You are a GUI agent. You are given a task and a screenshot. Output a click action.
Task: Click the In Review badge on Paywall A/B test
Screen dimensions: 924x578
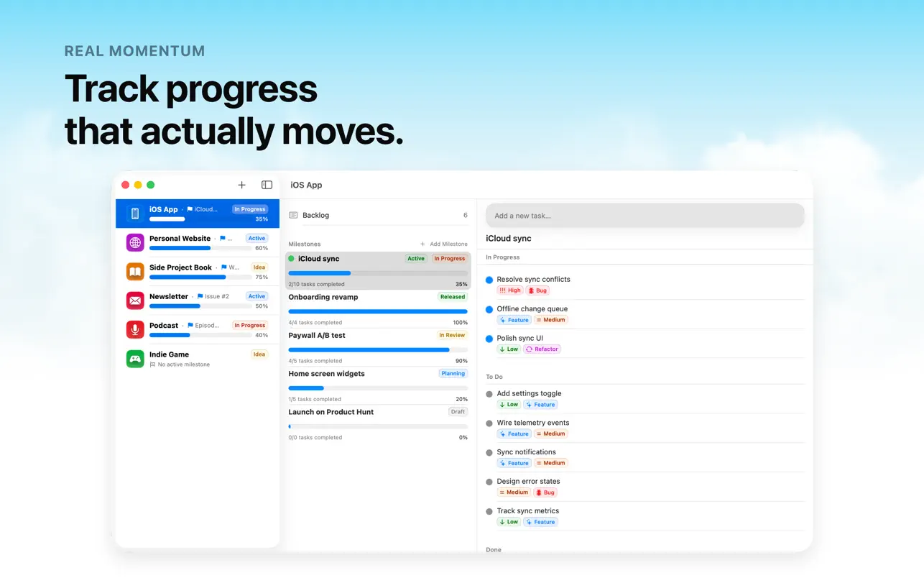[453, 335]
